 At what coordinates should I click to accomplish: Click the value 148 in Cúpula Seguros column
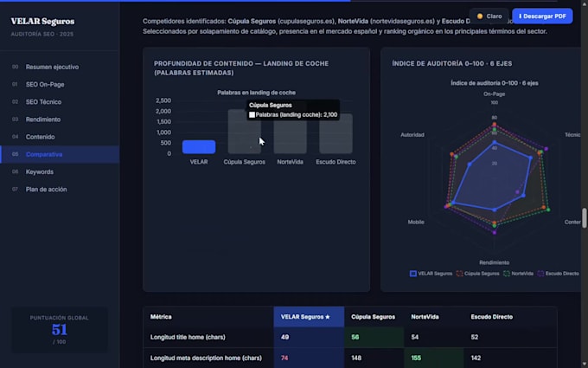(x=356, y=358)
